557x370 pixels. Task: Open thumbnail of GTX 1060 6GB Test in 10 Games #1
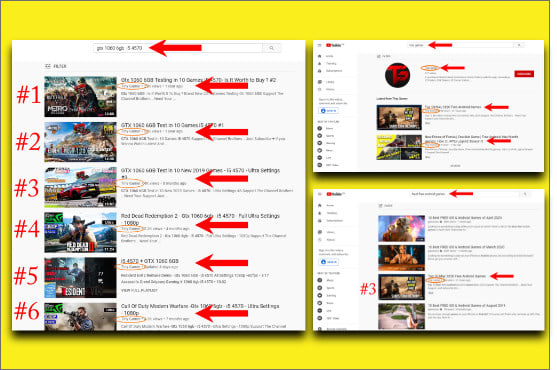click(x=80, y=142)
